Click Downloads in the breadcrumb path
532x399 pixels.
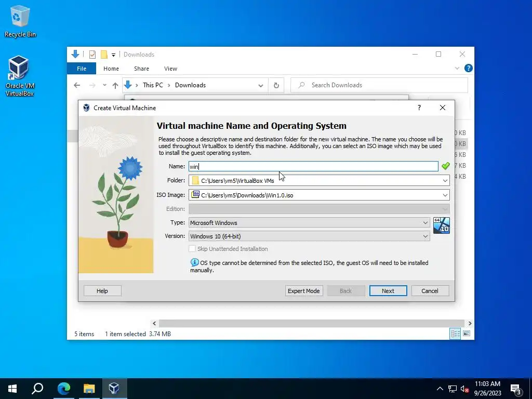coord(190,85)
